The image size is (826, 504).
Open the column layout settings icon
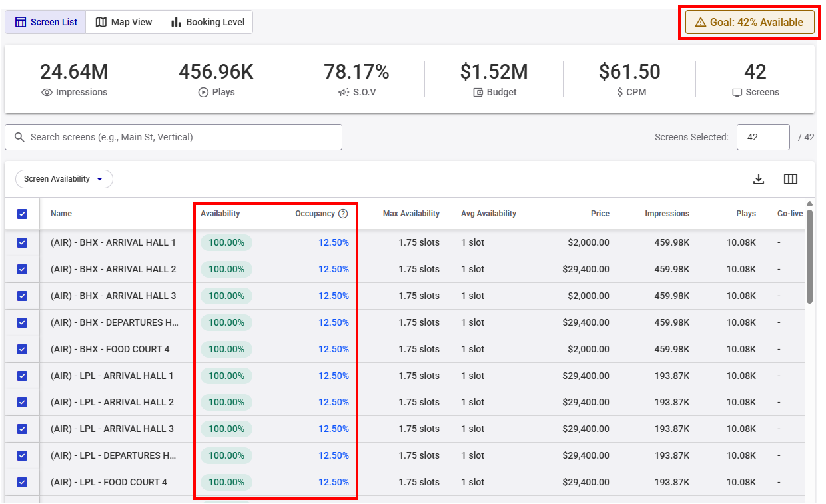coord(791,179)
